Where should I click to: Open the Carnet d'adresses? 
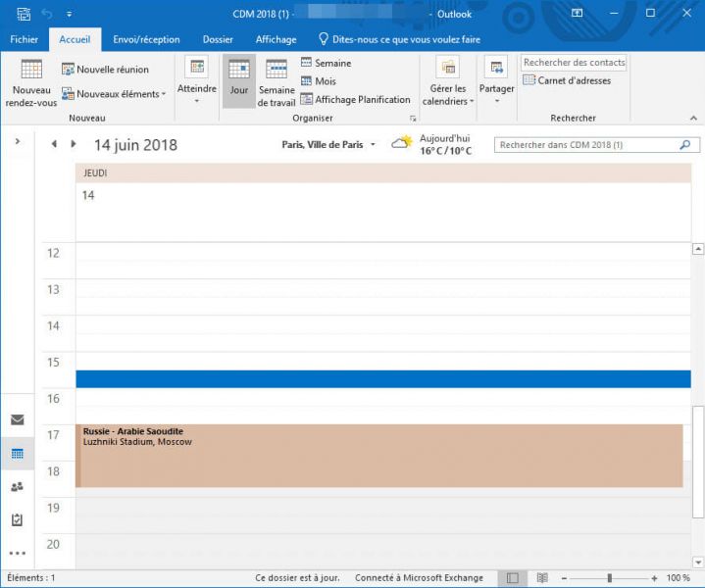pos(567,81)
